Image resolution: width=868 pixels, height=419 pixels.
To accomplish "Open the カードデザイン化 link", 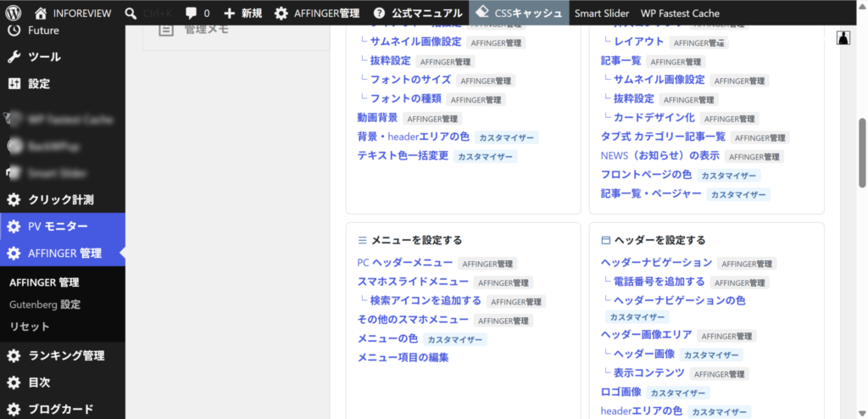I will [654, 118].
